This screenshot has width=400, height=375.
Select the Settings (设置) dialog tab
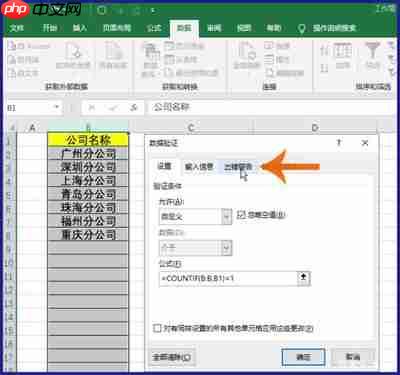(x=164, y=166)
